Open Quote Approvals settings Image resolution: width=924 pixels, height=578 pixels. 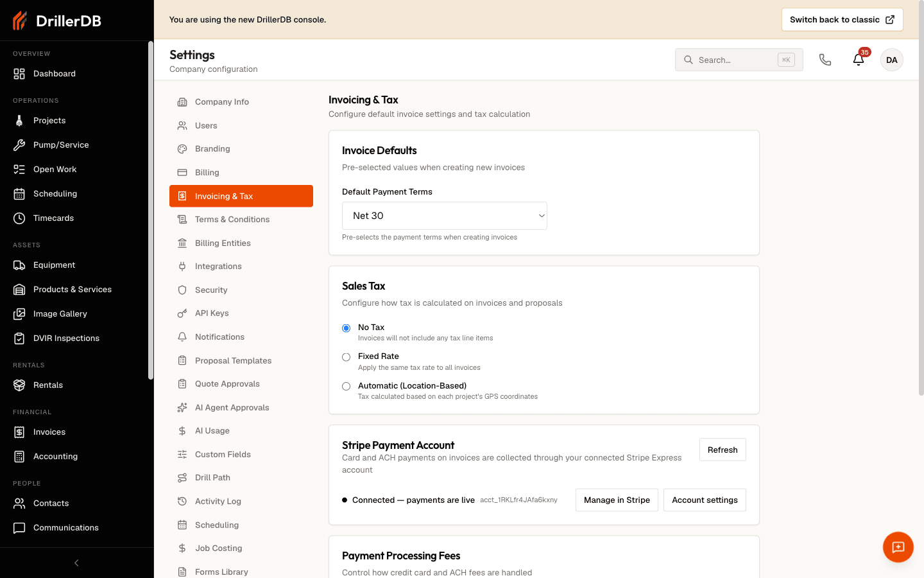coord(241,384)
